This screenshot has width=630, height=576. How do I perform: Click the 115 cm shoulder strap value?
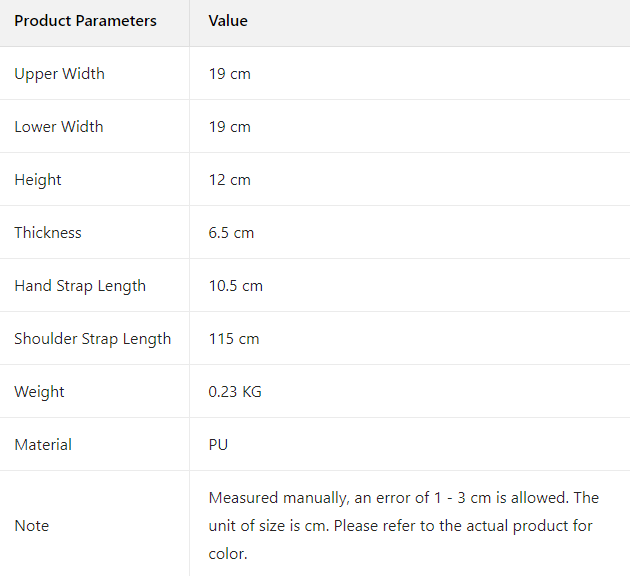pyautogui.click(x=234, y=339)
